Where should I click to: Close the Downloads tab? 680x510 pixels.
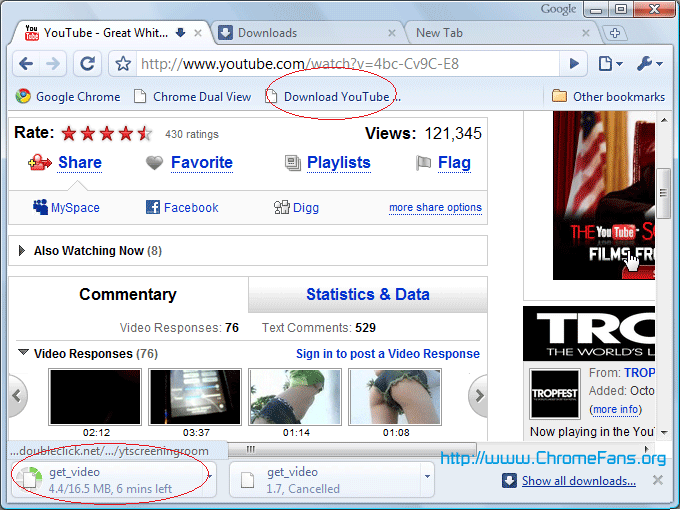(x=392, y=33)
